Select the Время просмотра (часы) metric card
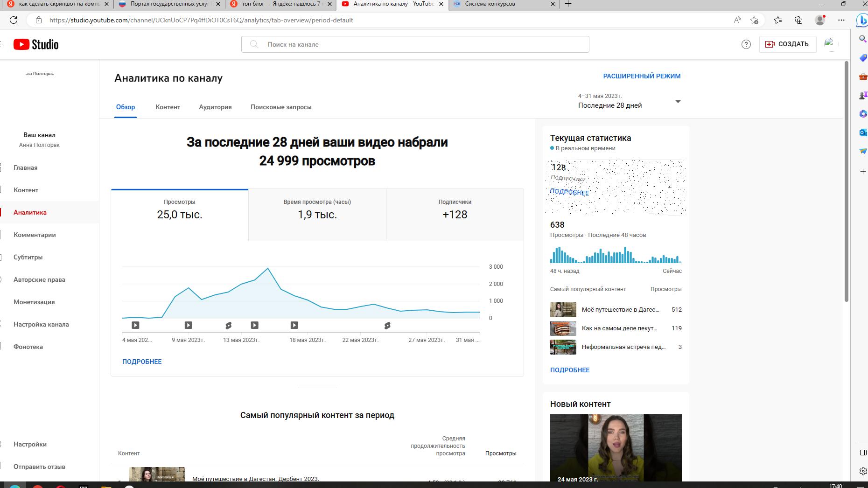 click(x=317, y=215)
